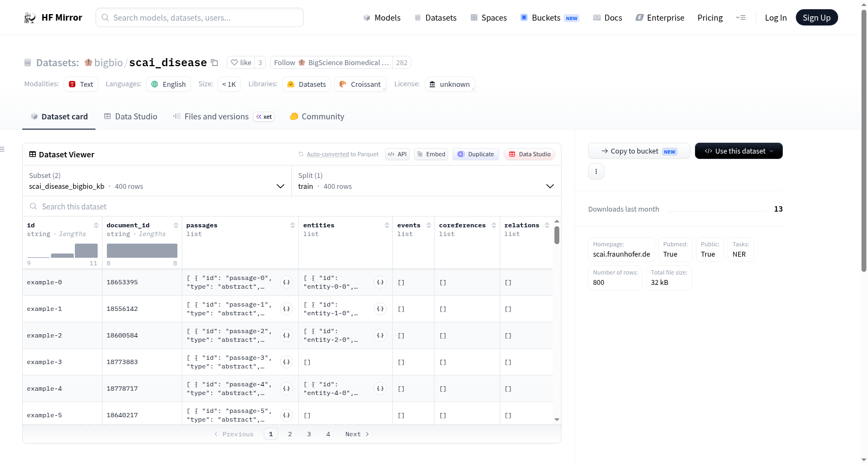Open the Use this dataset dropdown
The height and width of the screenshot is (465, 868).
738,151
